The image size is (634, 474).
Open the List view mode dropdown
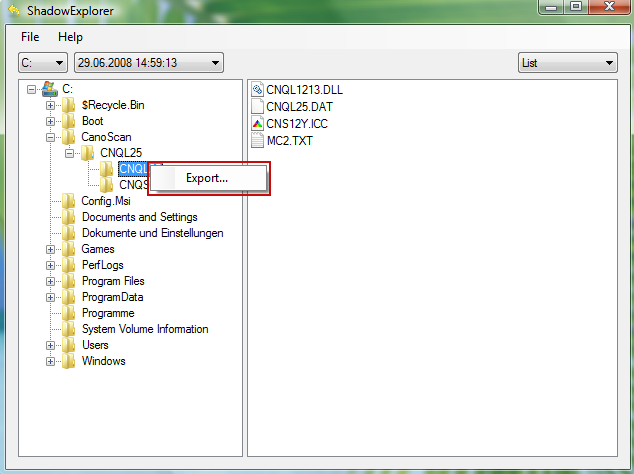coord(568,63)
